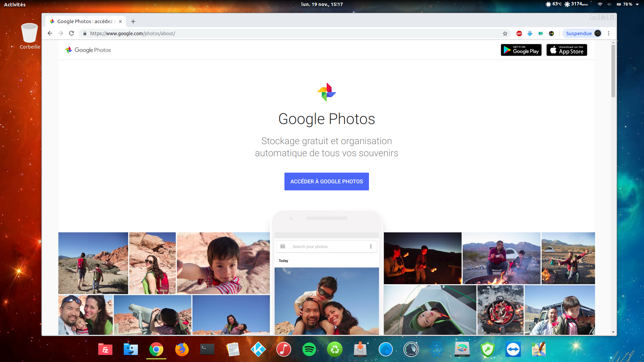Click the large Google Photos pinwheel logo
This screenshot has width=644, height=362.
[x=327, y=92]
